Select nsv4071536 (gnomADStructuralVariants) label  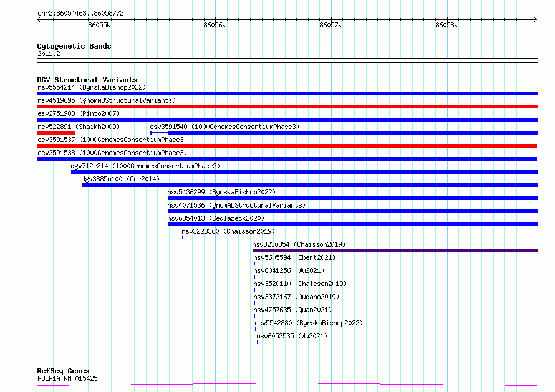236,205
